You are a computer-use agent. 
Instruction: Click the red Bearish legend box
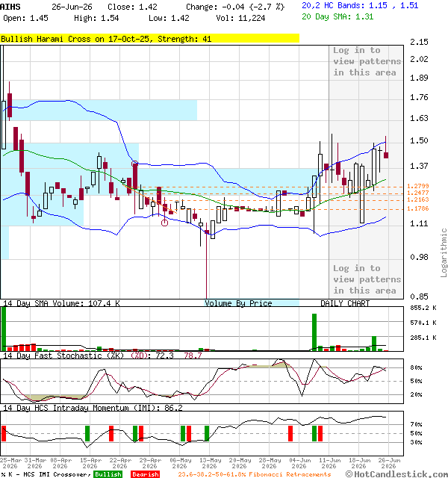click(146, 474)
